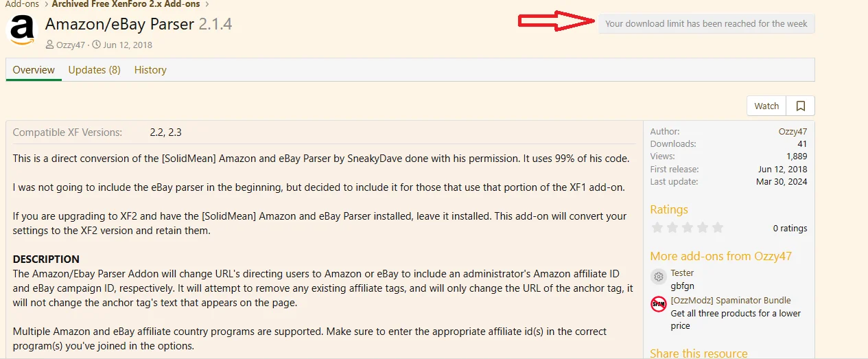The width and height of the screenshot is (868, 359).
Task: Click the Spaminator Bundle no-spam icon
Action: pos(659,304)
